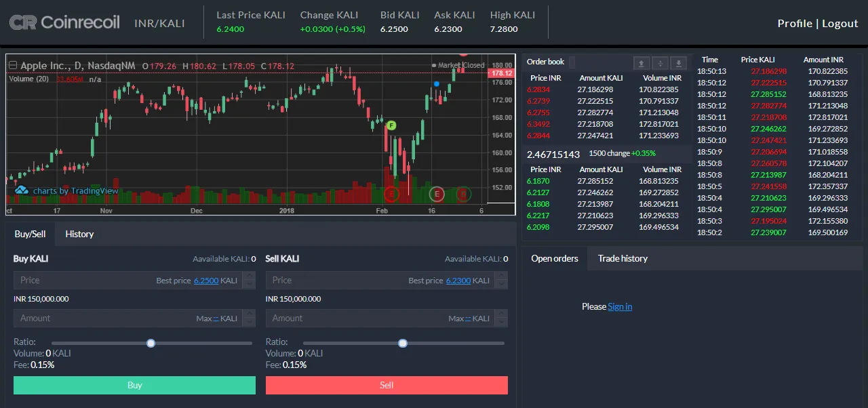Decrease the Sell amount with the down stepper
This screenshot has height=408, width=868.
pyautogui.click(x=501, y=323)
